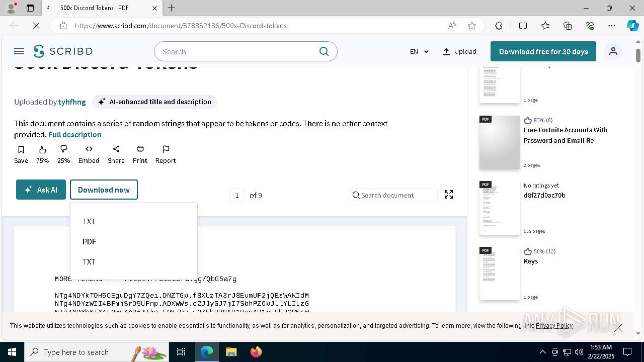Collapse the Download now dropdown
The height and width of the screenshot is (362, 644).
(x=104, y=190)
